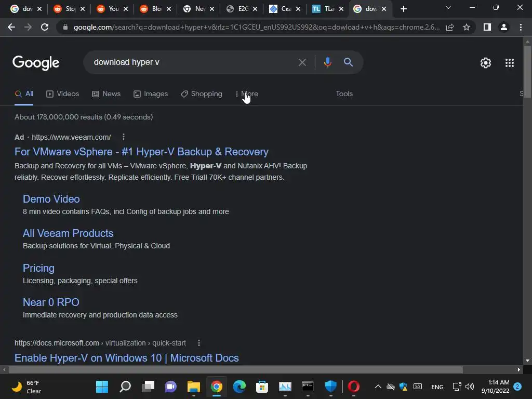This screenshot has width=532, height=399.
Task: Open the Pricing link
Action: pos(38,268)
